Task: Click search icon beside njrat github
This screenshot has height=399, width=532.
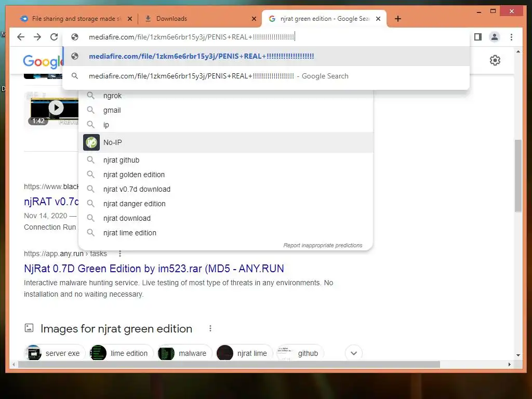Action: pyautogui.click(x=90, y=160)
